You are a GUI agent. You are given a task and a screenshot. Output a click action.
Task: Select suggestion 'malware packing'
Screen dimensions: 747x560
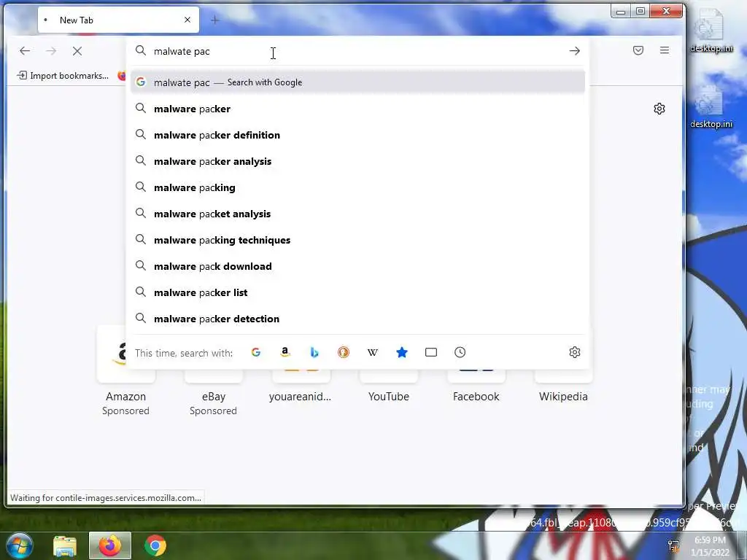point(357,187)
